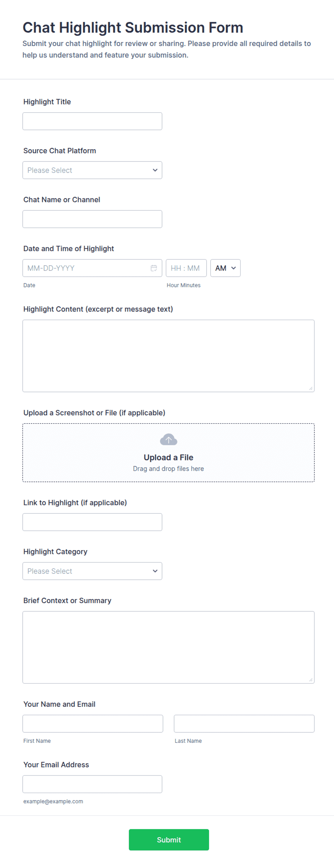334x868 pixels.
Task: Click the Submit button
Action: 169,840
